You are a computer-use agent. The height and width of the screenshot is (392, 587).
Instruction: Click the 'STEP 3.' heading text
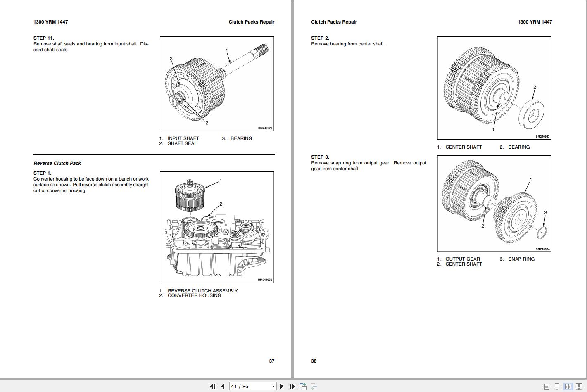[x=320, y=157]
